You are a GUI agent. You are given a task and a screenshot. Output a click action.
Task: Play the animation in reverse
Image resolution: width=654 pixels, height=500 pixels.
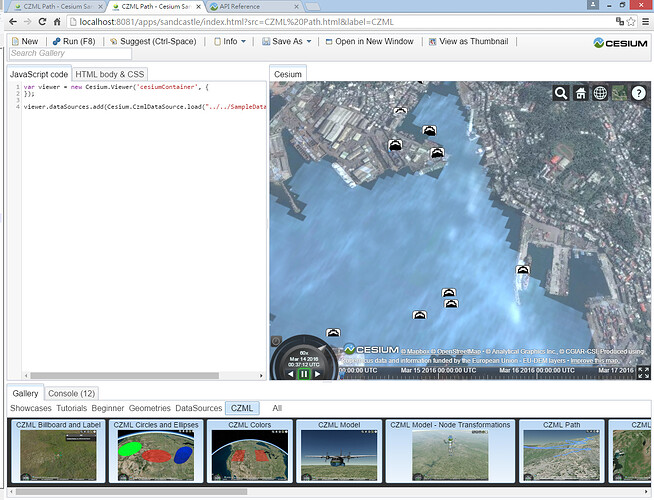coord(291,374)
